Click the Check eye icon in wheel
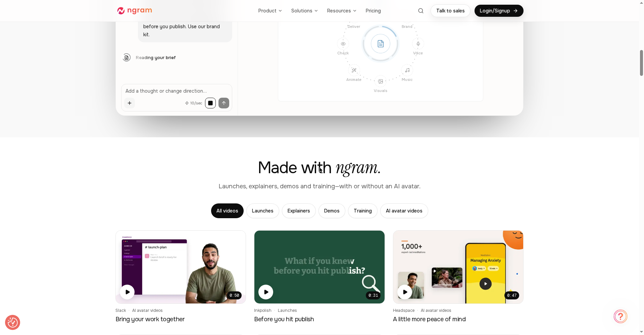This screenshot has width=644, height=335. pyautogui.click(x=343, y=44)
